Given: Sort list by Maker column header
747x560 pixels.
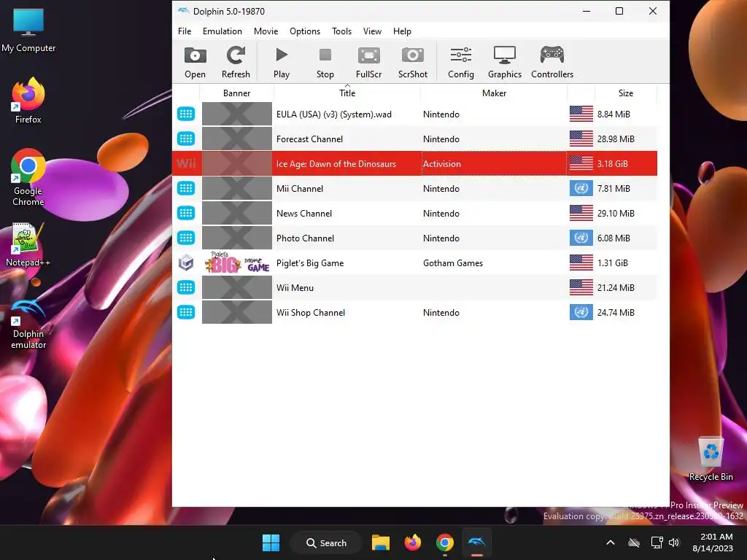Looking at the screenshot, I should 494,93.
